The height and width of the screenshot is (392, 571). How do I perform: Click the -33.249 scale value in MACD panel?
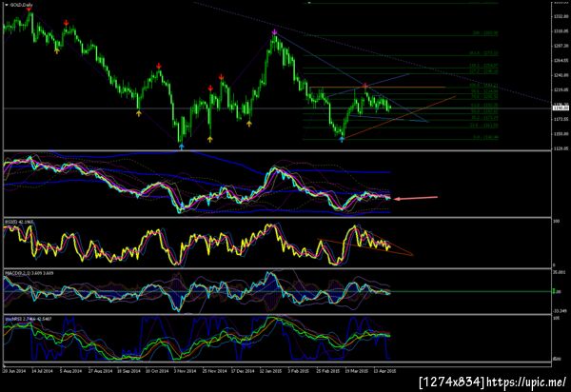tap(561, 311)
